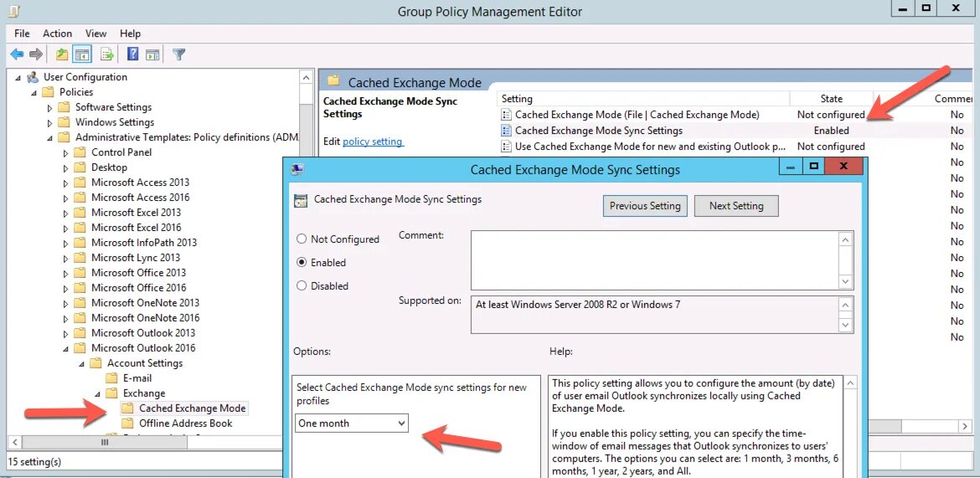Click the Group Policy Management Editor title icon
Image resolution: width=980 pixels, height=478 pixels.
pos(14,11)
